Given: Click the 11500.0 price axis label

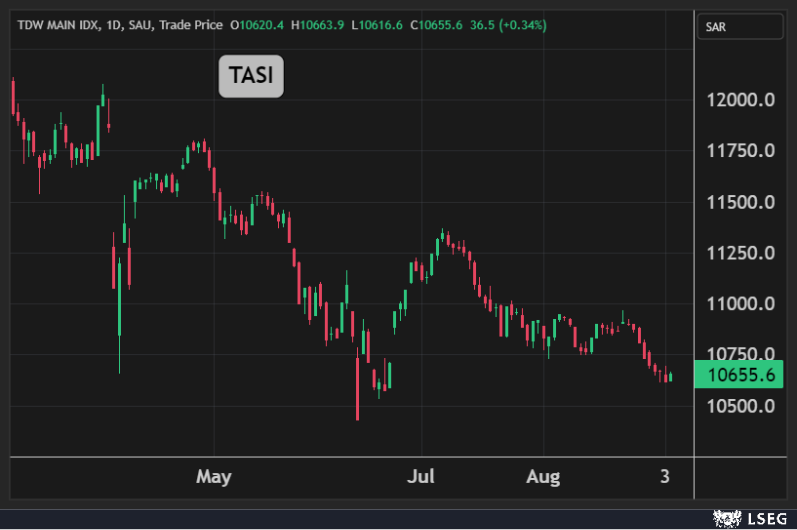Looking at the screenshot, I should tap(740, 202).
